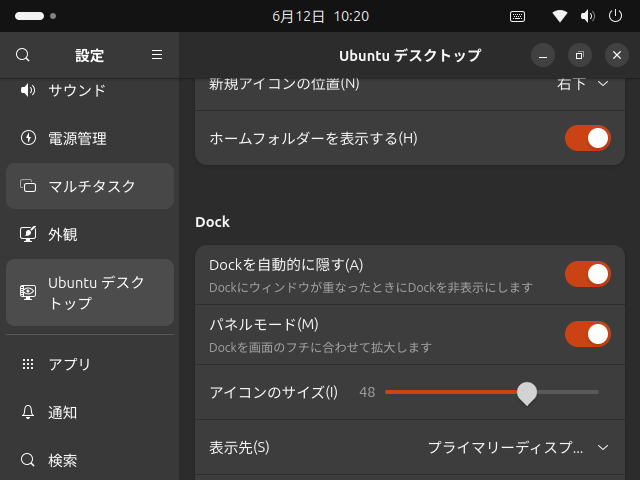
Task: Click the Ubuntu デスクトップ sidebar icon
Action: tap(28, 292)
